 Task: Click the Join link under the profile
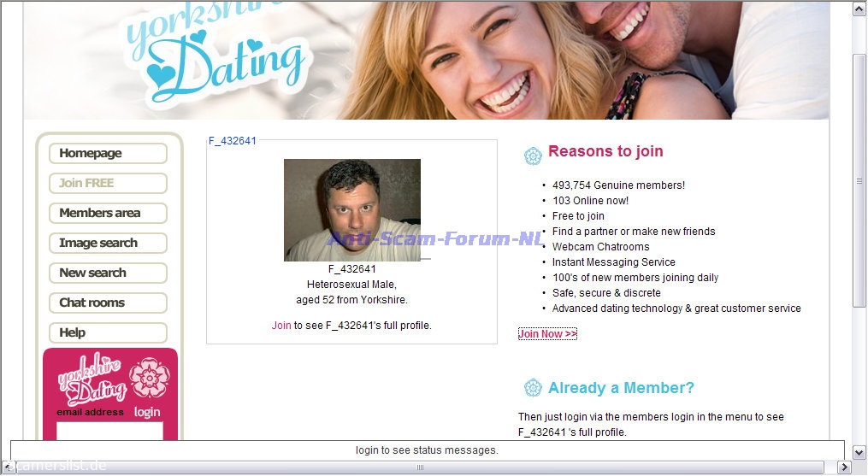pos(281,326)
